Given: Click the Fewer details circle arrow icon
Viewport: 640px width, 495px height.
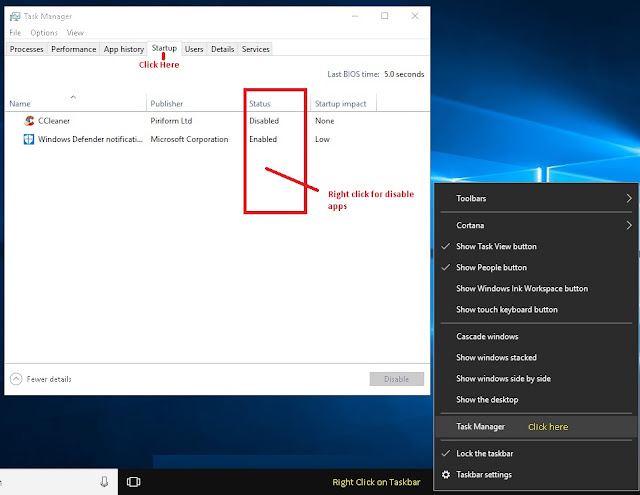Looking at the screenshot, I should tap(16, 379).
